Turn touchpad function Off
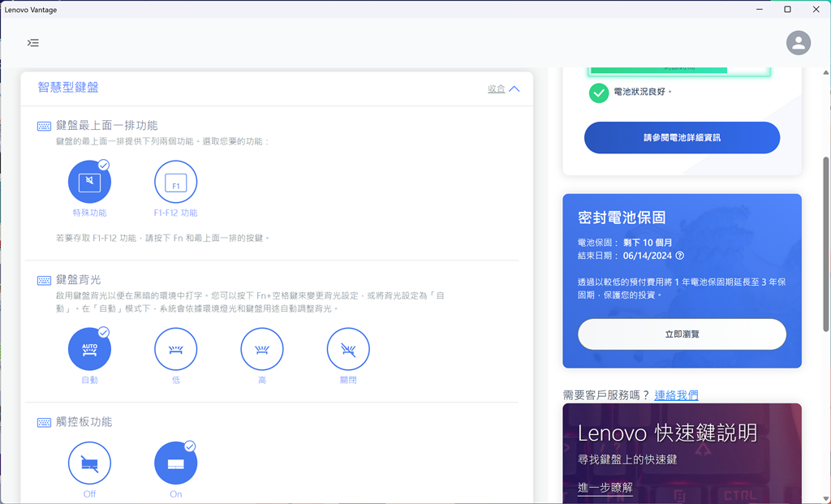The height and width of the screenshot is (504, 831). [x=89, y=463]
